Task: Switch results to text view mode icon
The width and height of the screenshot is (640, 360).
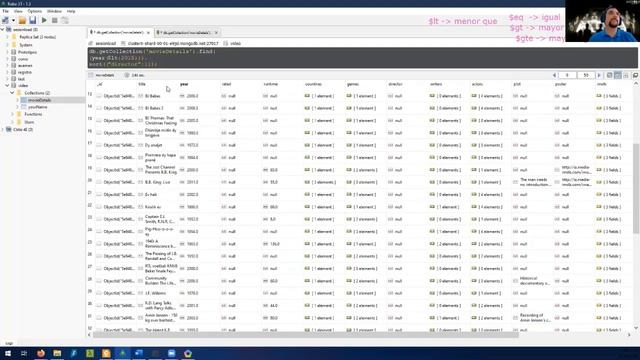Action: pos(626,75)
